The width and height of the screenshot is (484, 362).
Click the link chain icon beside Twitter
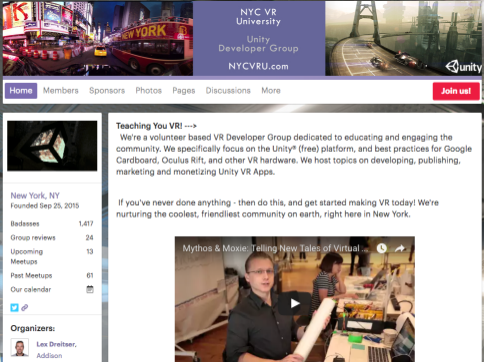tap(25, 307)
